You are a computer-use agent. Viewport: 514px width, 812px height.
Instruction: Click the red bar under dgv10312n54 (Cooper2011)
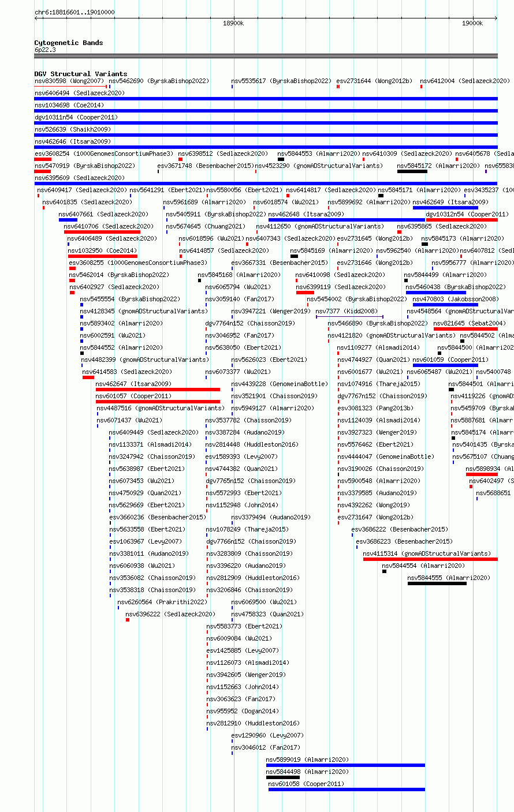462,220
